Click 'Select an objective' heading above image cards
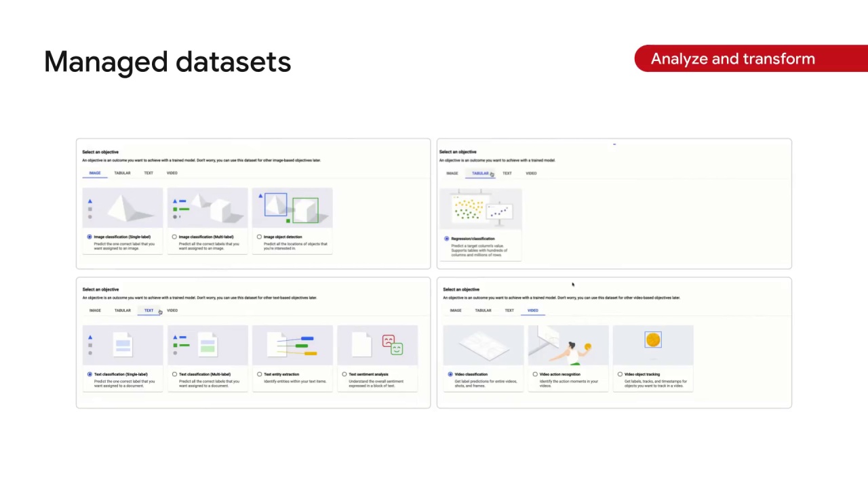Image resolution: width=868 pixels, height=488 pixels. (x=100, y=152)
